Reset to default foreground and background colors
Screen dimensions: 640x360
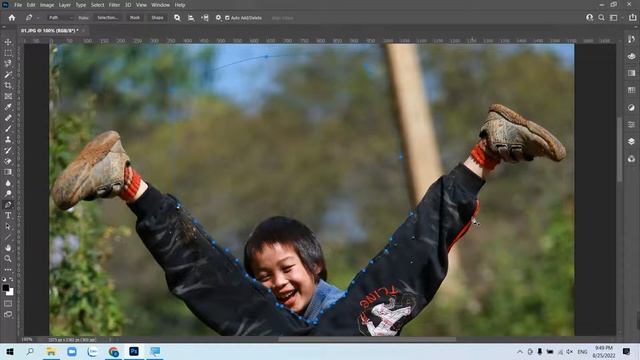(4, 280)
